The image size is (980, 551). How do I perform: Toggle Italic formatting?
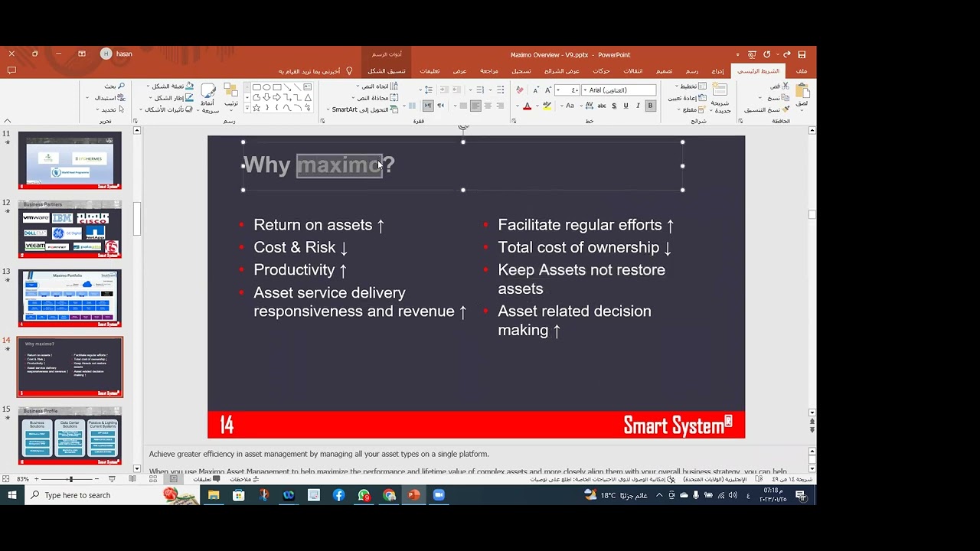click(x=638, y=106)
